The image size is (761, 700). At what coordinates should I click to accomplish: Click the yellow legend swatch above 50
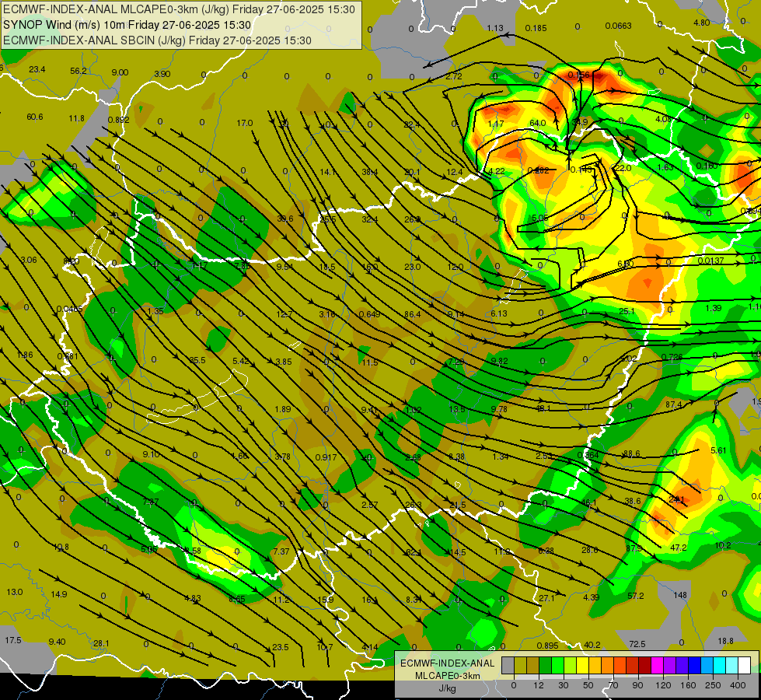coord(582,665)
